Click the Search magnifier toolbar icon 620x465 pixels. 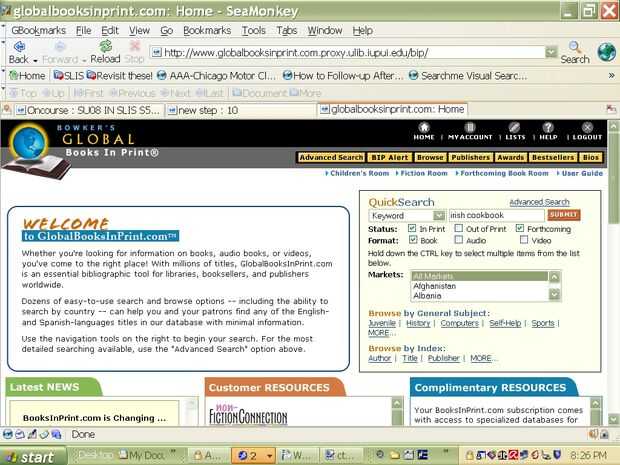point(575,47)
